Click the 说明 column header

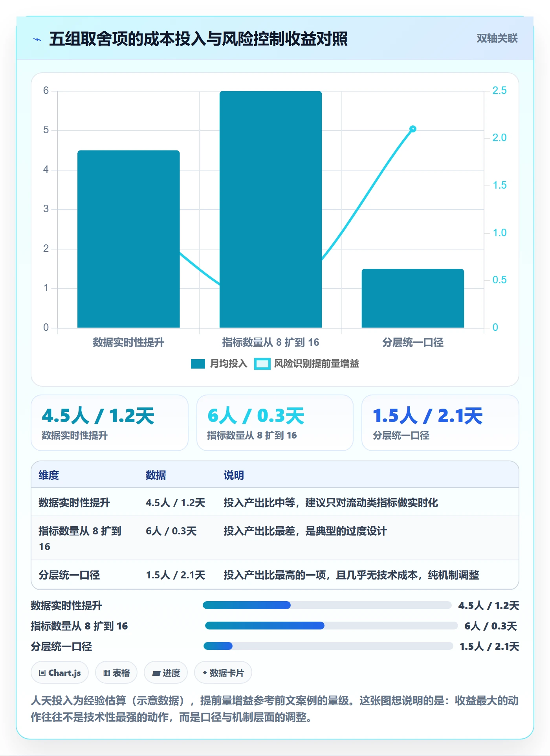[234, 475]
